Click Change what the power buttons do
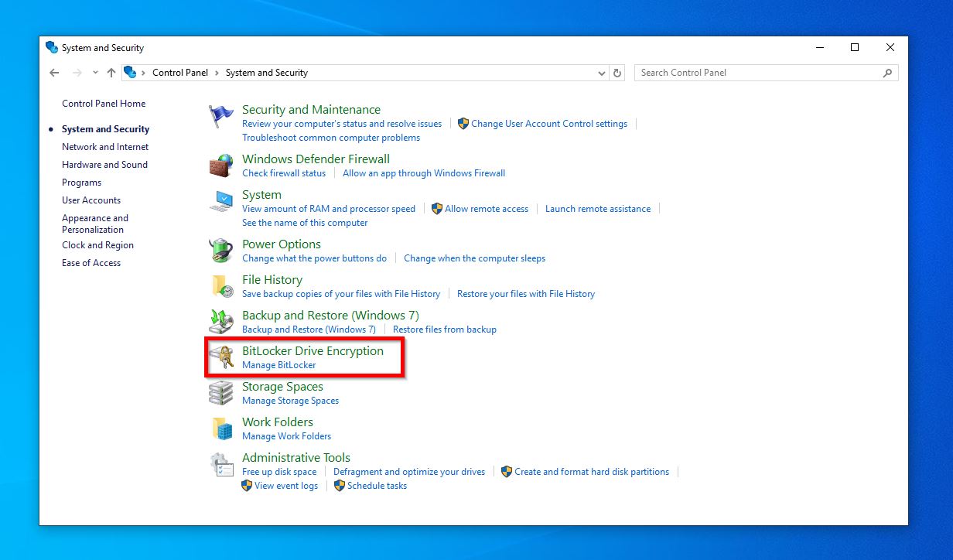The image size is (953, 560). pyautogui.click(x=314, y=258)
